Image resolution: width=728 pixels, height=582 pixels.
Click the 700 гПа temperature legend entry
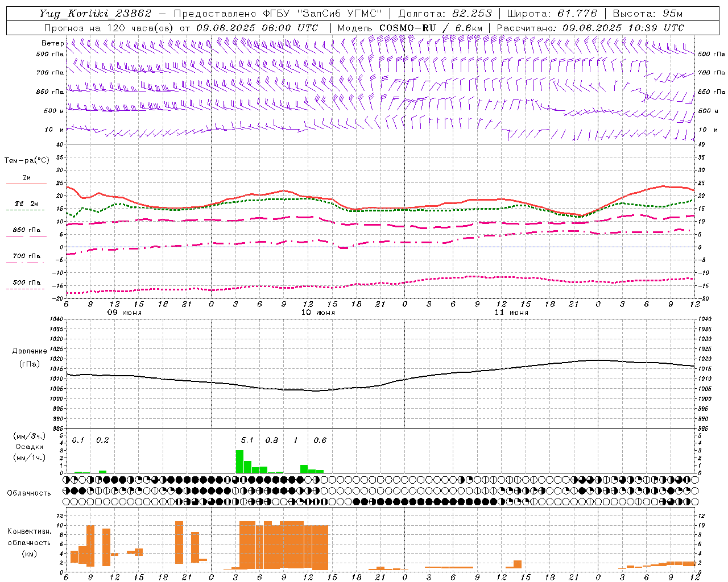click(x=26, y=259)
